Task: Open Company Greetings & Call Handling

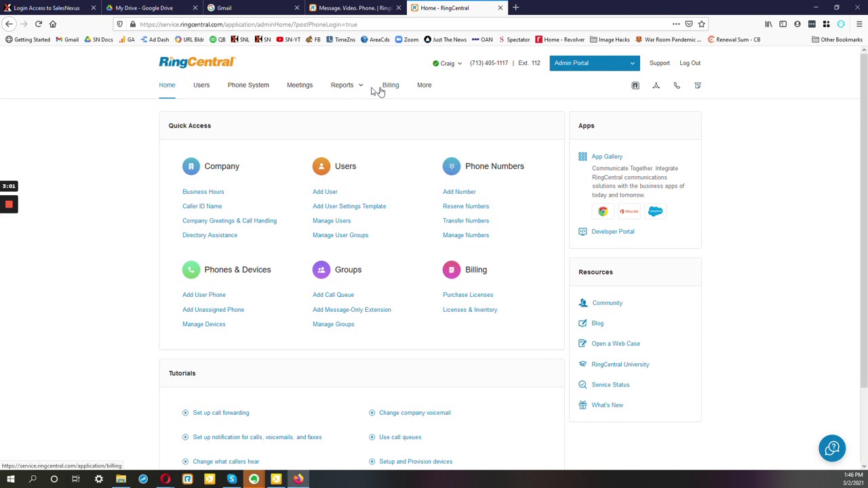Action: [229, 221]
